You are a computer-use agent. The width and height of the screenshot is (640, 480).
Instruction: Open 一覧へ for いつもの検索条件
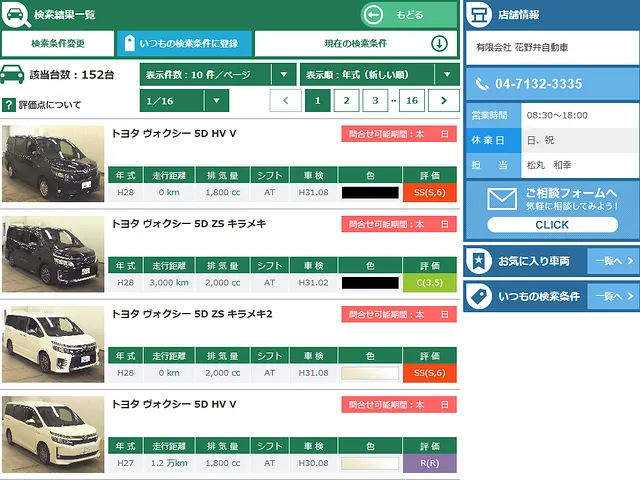pos(613,296)
